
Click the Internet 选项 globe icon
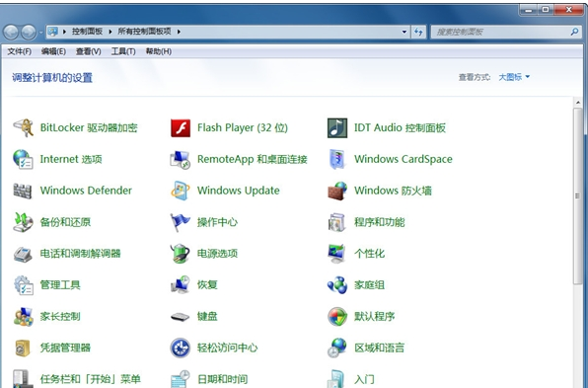(x=23, y=159)
